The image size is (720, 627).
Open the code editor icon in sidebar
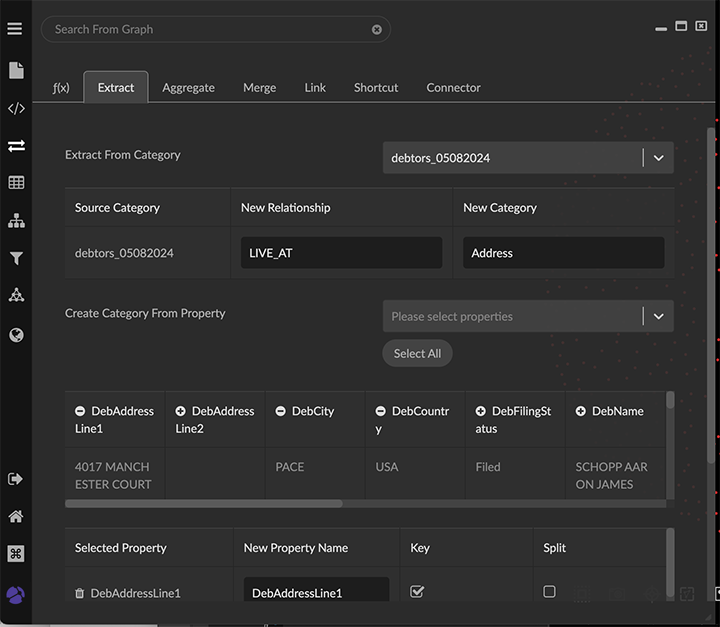pos(16,109)
